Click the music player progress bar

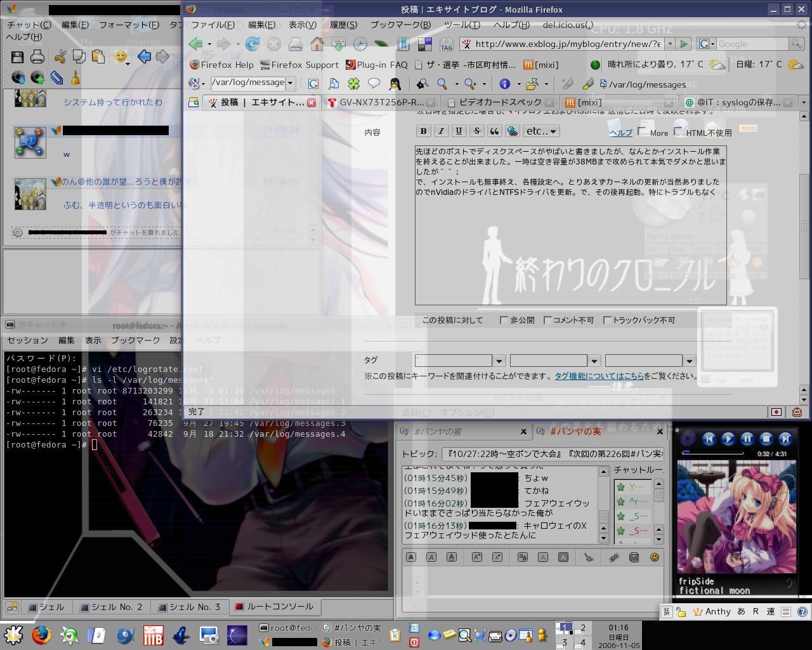tap(712, 453)
